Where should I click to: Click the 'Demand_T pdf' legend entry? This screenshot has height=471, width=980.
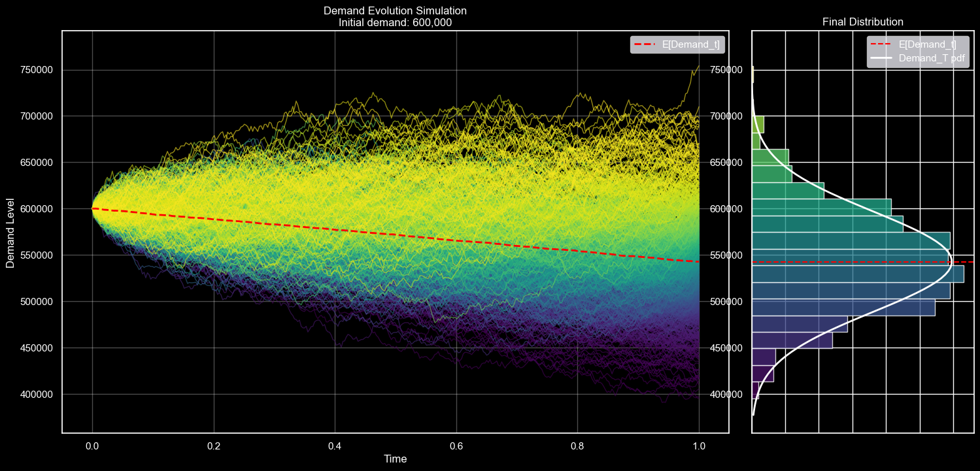[932, 58]
